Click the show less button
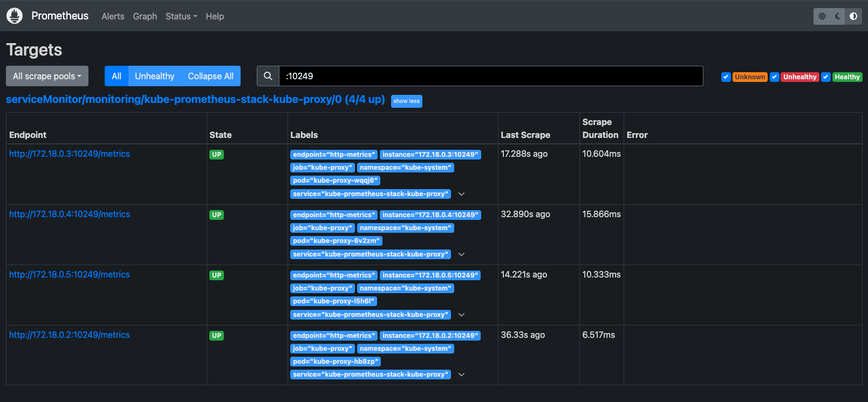Viewport: 868px width, 402px height. coord(407,101)
